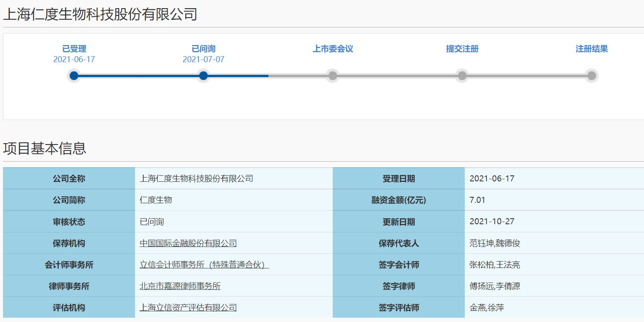Viewport: 644px width, 322px height.
Task: Click the 已受理 timeline node dot
Action: coord(74,76)
